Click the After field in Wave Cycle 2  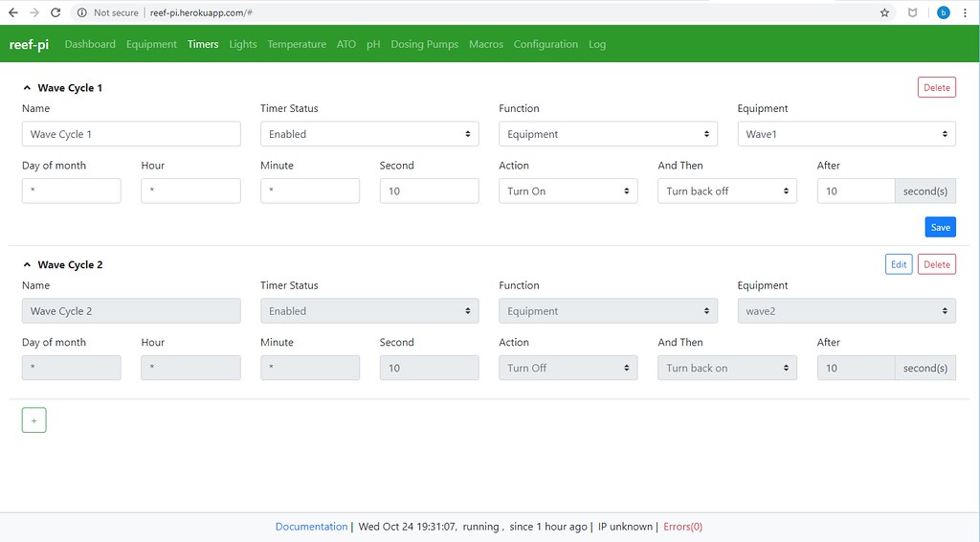tap(856, 368)
